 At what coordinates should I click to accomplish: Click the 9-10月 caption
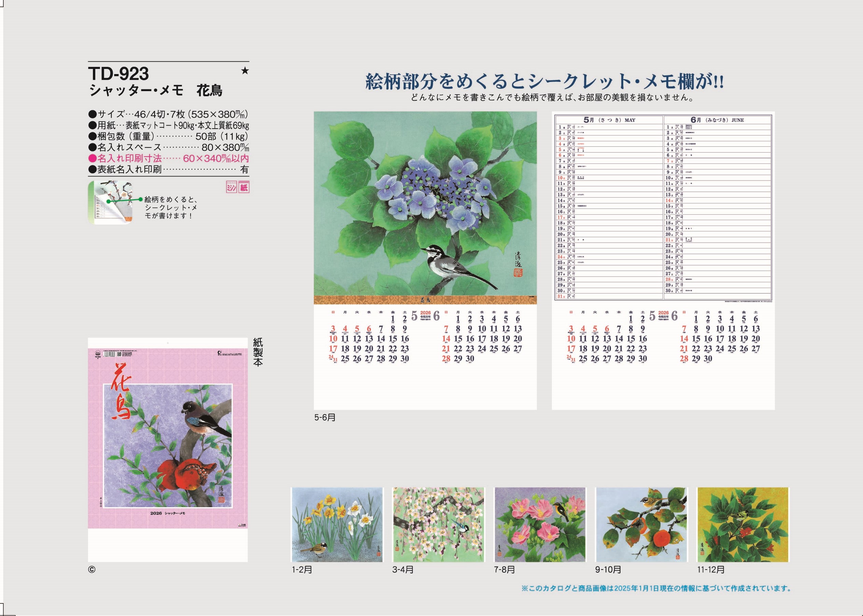tap(608, 569)
